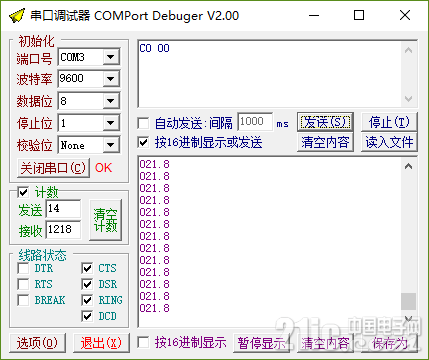
Task: Click the interval field showing 1000
Action: (x=255, y=122)
